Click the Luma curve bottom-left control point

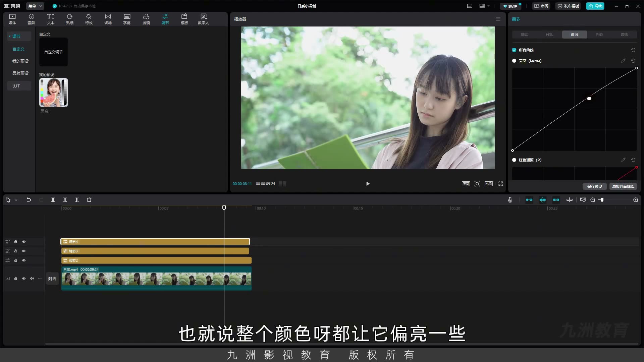pyautogui.click(x=513, y=150)
